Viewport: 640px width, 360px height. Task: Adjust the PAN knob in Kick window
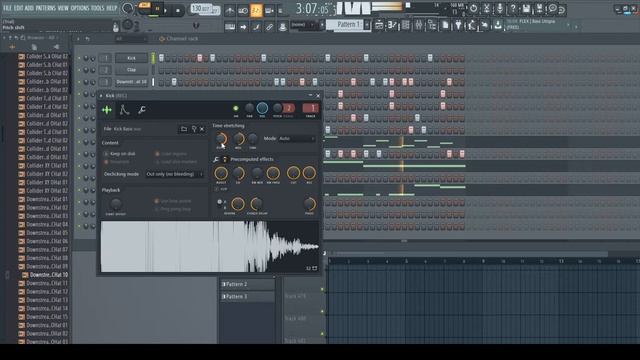point(249,108)
